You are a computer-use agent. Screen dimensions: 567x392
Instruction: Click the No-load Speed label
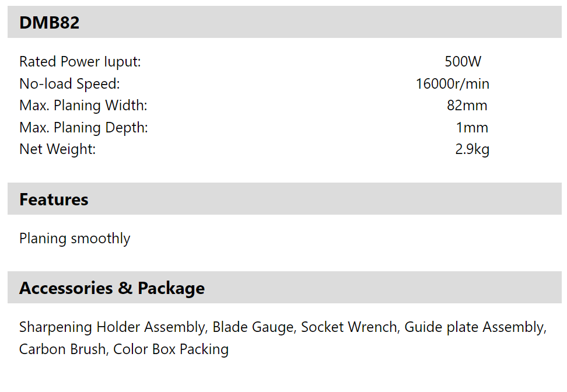pyautogui.click(x=69, y=84)
